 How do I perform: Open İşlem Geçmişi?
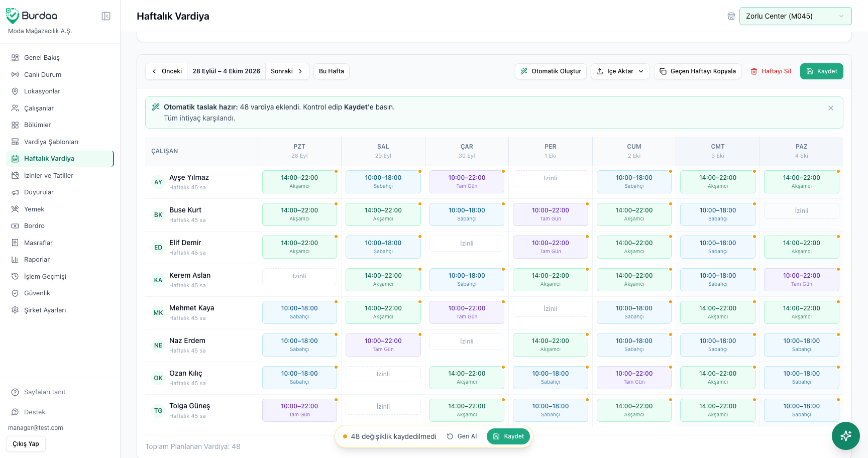(60, 276)
